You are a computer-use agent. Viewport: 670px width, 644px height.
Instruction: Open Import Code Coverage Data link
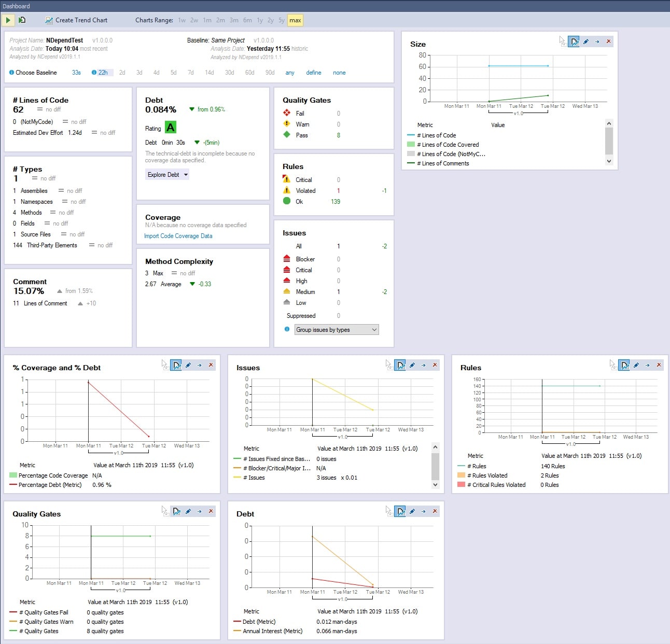point(178,236)
